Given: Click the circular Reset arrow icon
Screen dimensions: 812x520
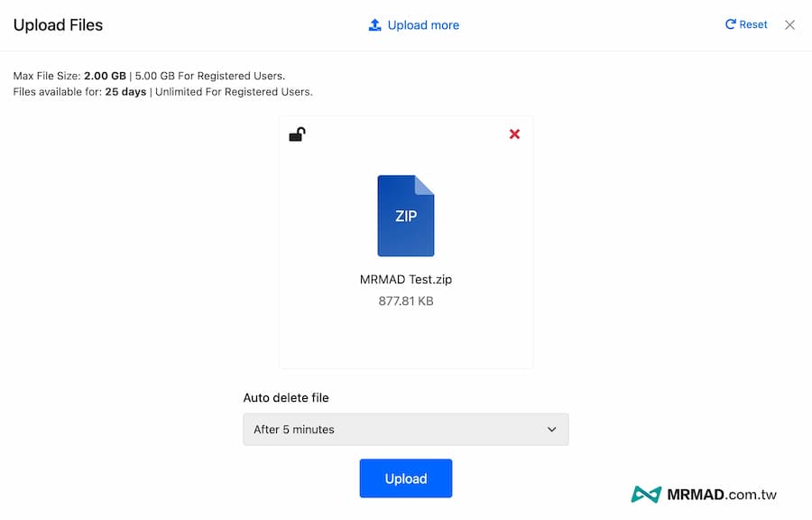Looking at the screenshot, I should 730,25.
